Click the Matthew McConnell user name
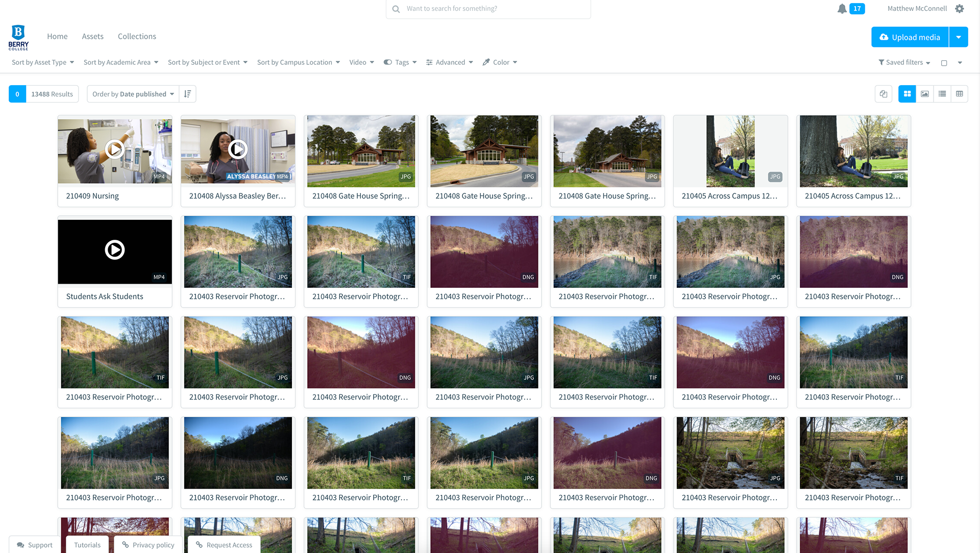Viewport: 980px width, 553px height. 917,9
